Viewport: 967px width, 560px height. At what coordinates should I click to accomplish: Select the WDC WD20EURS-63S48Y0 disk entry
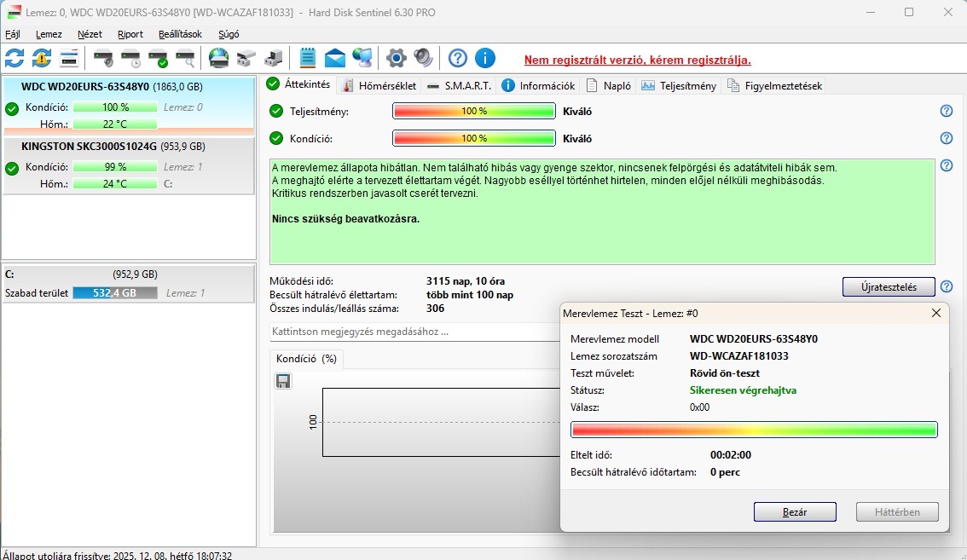(x=128, y=105)
